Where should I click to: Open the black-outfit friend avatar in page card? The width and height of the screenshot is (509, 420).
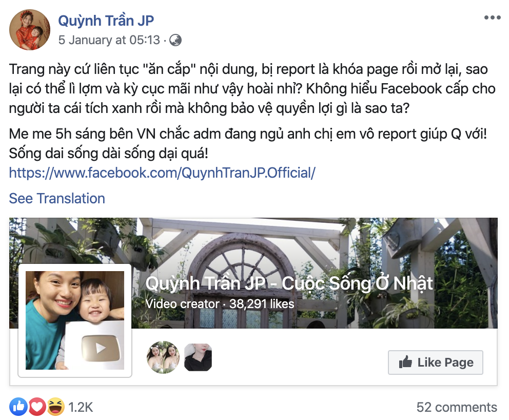198,357
